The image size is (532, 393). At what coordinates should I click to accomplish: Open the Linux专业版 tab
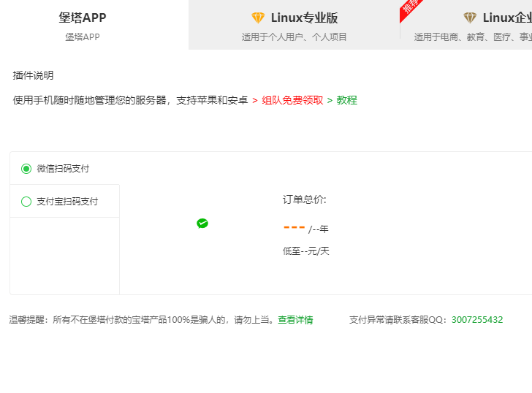click(294, 25)
